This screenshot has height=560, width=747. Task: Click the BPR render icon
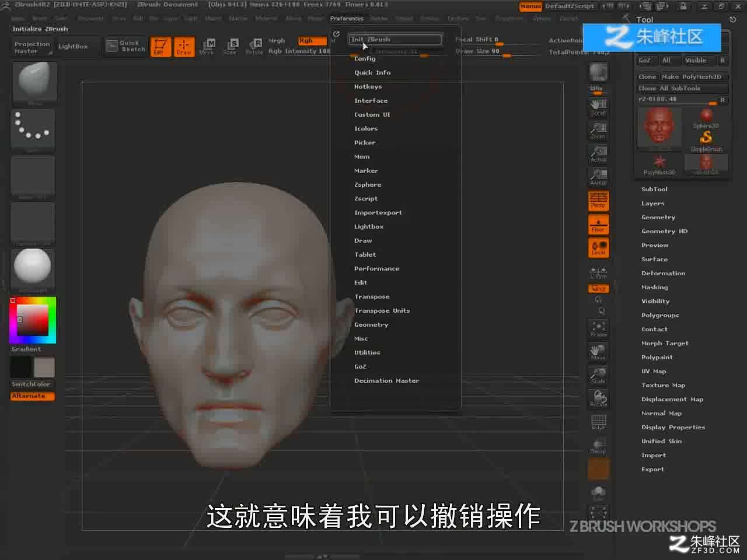pyautogui.click(x=598, y=73)
